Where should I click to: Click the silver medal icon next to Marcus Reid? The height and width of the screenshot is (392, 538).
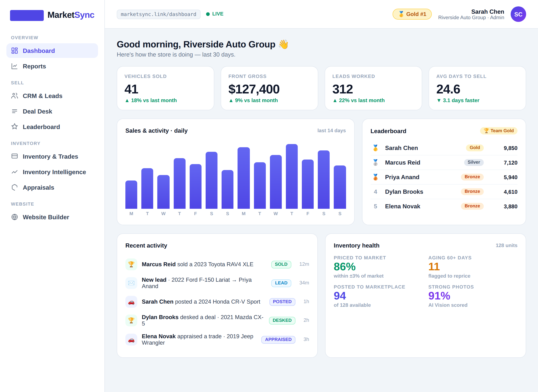(x=375, y=162)
